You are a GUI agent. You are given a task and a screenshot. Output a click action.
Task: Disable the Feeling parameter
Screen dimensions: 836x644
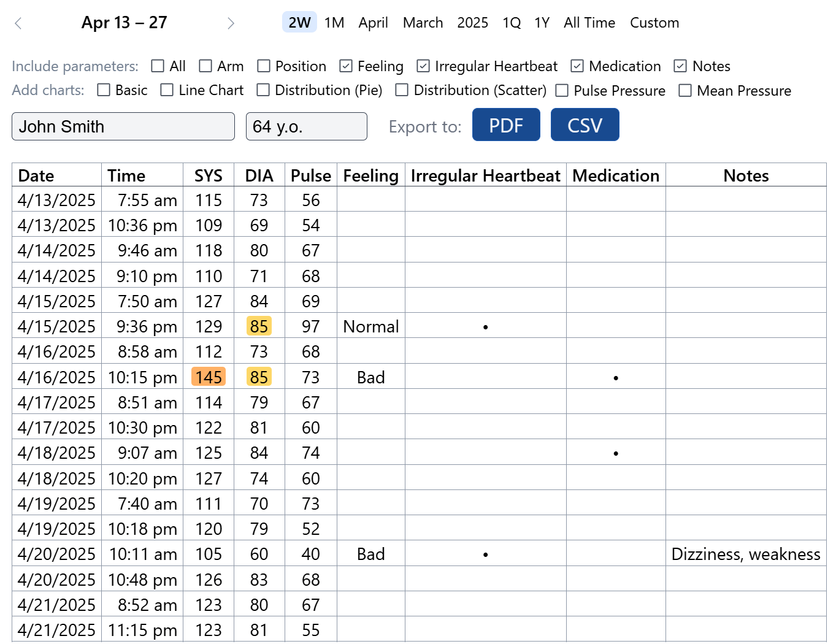tap(346, 66)
